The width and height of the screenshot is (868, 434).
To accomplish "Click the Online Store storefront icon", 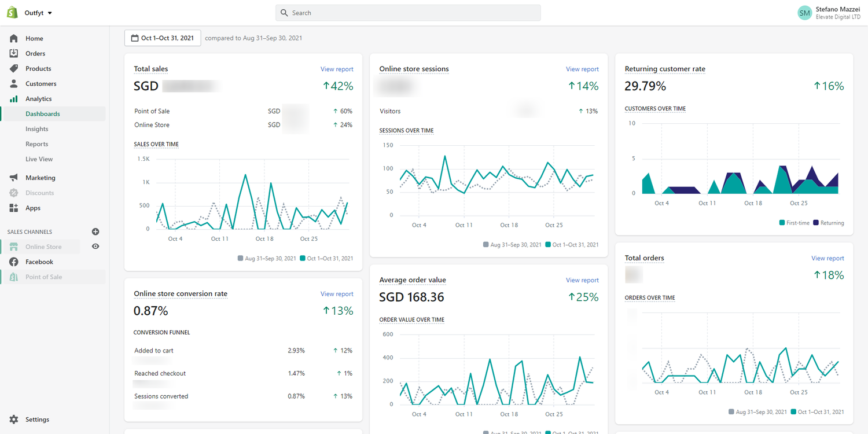I will coord(14,247).
